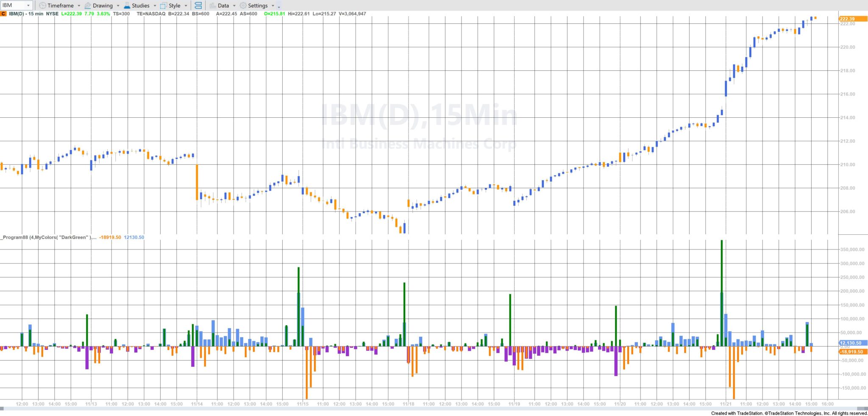Open the IBM symbol dropdown
Screen dimensions: 868x416
coord(28,6)
